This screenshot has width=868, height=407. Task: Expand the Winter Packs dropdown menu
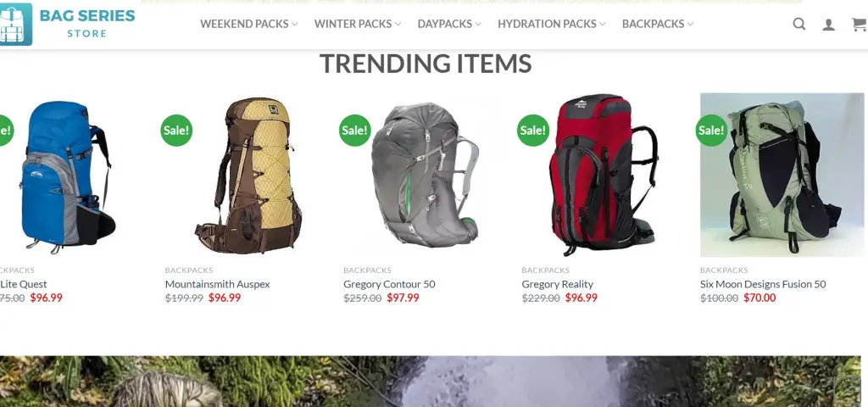[x=358, y=24]
